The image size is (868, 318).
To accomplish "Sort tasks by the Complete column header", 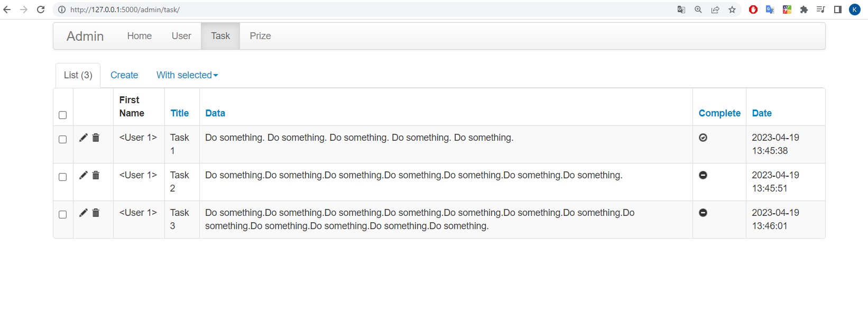I will coord(719,113).
